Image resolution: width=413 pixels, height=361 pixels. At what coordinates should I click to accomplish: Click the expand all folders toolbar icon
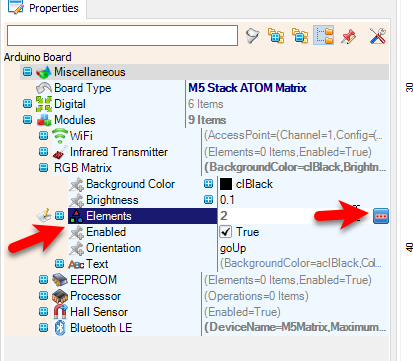tap(276, 36)
